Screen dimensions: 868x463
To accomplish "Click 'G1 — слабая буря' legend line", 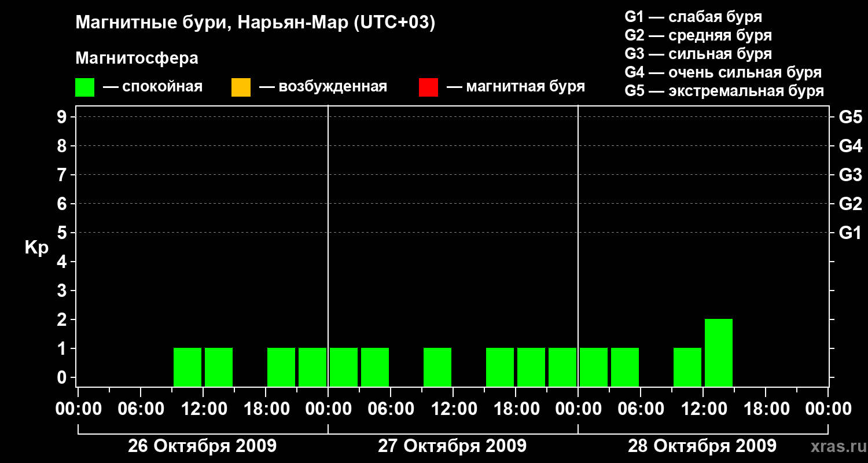I will 693,17.
